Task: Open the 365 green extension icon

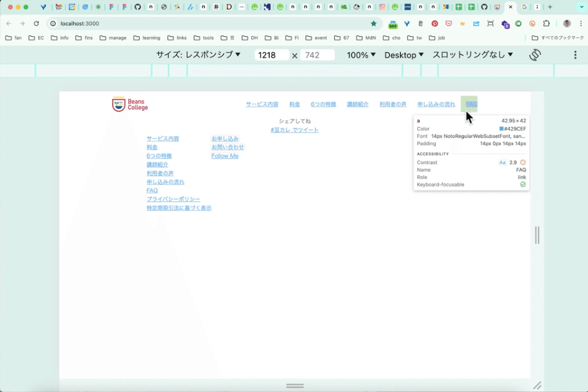Action: point(392,24)
